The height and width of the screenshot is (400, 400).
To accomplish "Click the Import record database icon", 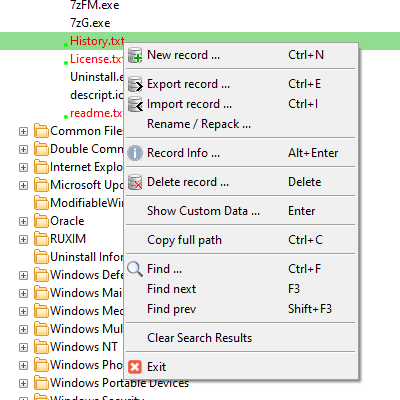I will pyautogui.click(x=135, y=104).
